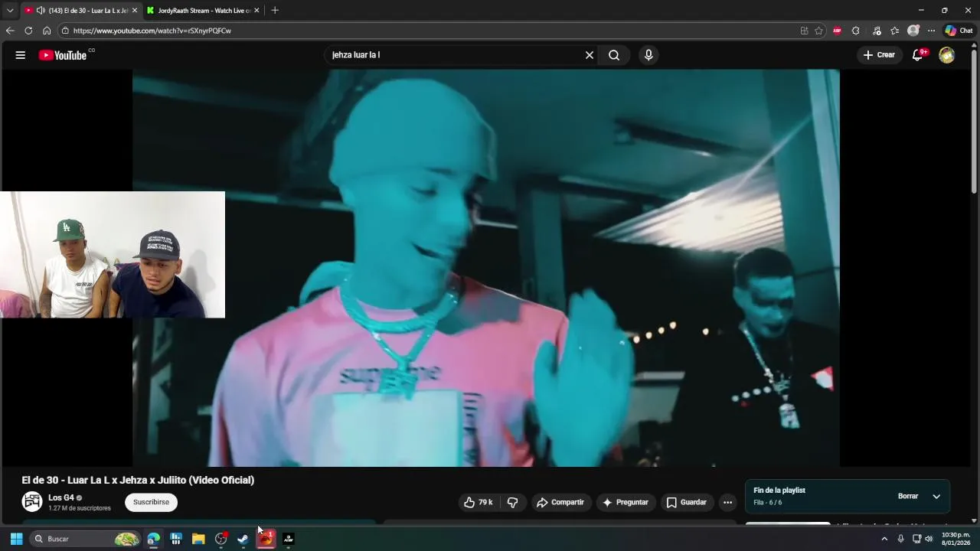Open OBS Studio from taskbar
The width and height of the screenshot is (980, 551).
[220, 539]
